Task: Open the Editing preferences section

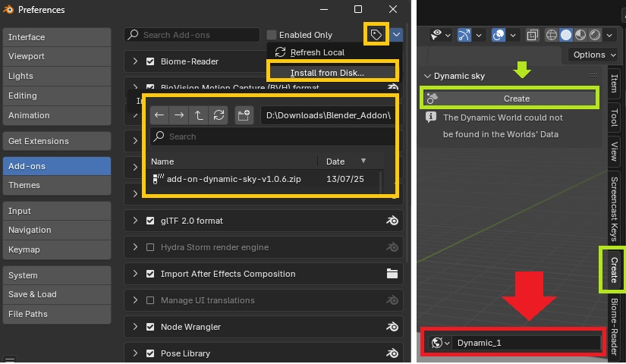Action: [x=57, y=96]
